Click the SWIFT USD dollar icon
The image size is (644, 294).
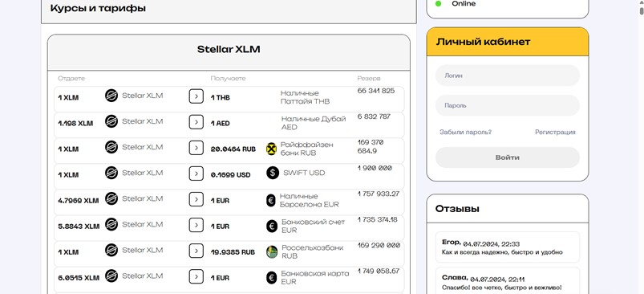tap(273, 173)
